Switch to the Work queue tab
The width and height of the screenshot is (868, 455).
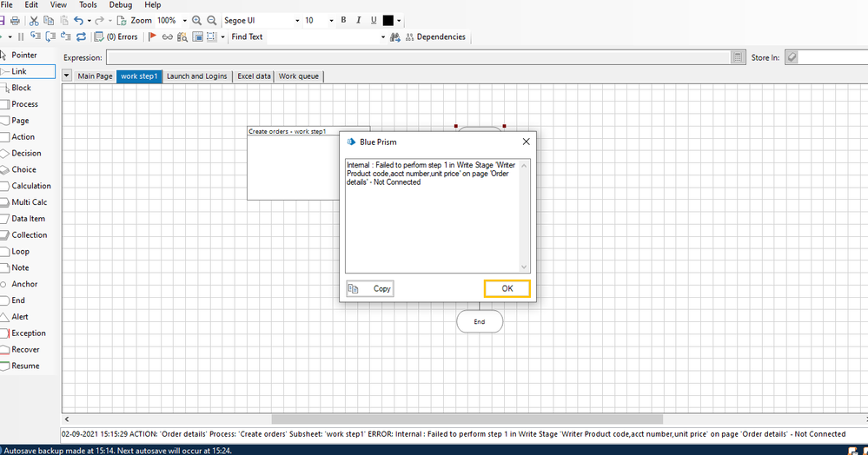tap(299, 76)
